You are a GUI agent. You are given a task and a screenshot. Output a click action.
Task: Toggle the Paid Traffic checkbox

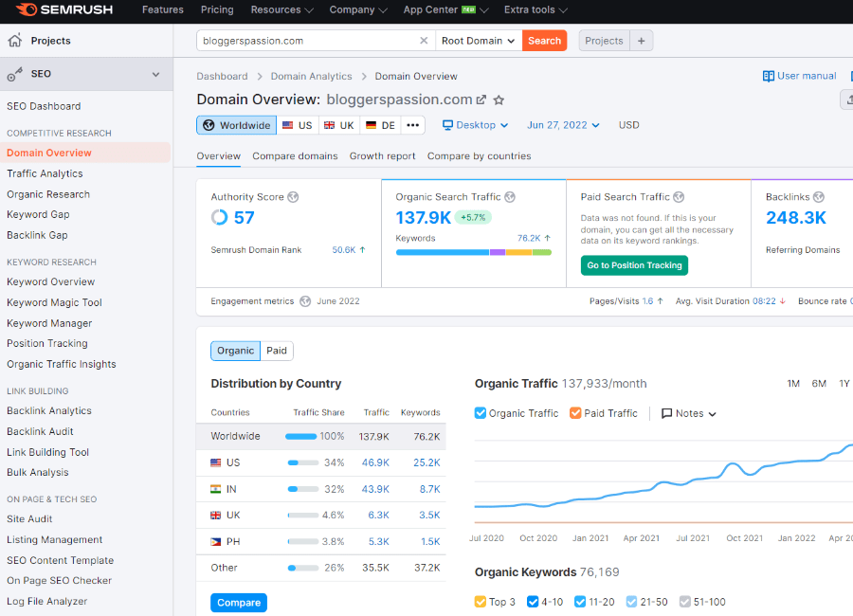coord(575,413)
